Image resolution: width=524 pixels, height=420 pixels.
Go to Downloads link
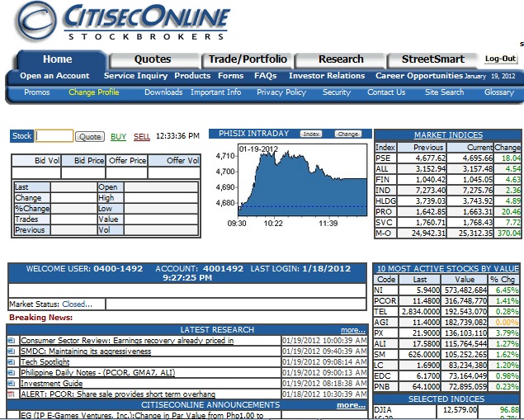click(163, 92)
